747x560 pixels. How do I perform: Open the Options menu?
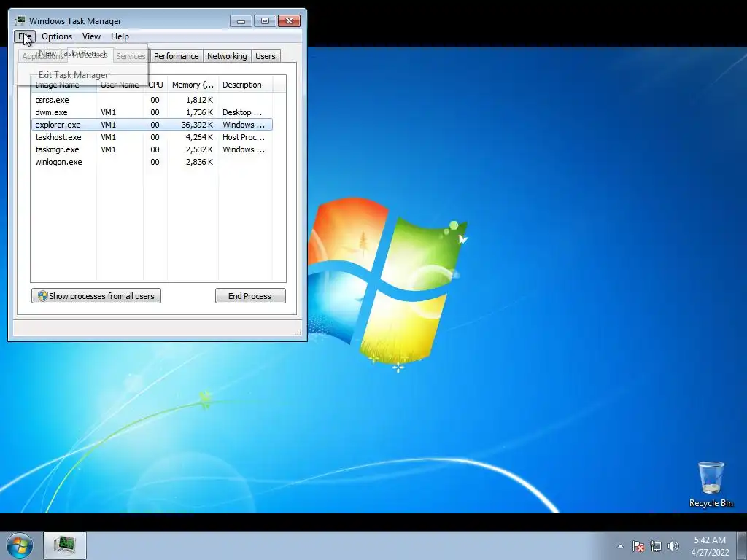point(57,36)
